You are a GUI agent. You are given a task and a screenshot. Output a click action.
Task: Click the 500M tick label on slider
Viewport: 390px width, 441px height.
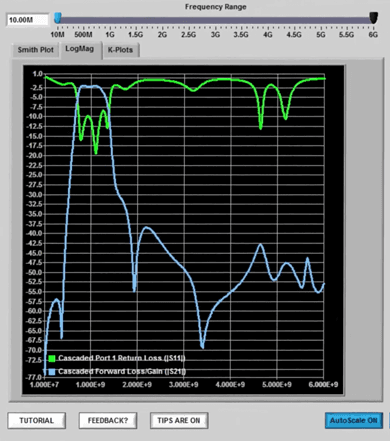(x=83, y=35)
